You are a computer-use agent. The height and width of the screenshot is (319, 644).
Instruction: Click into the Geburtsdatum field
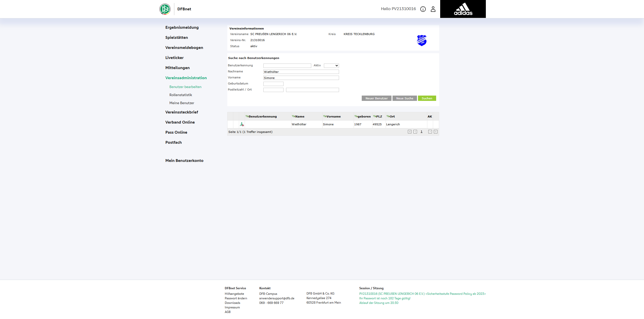pos(273,84)
